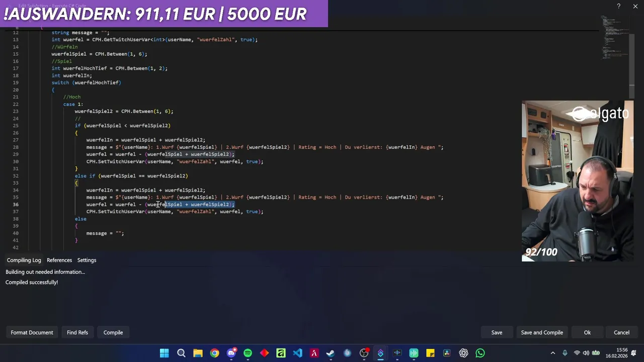Click "else if (wuerfelSpiel == wuerfelSpiel2)" on line 32
Viewport: 644px width, 362px height.
pyautogui.click(x=131, y=176)
